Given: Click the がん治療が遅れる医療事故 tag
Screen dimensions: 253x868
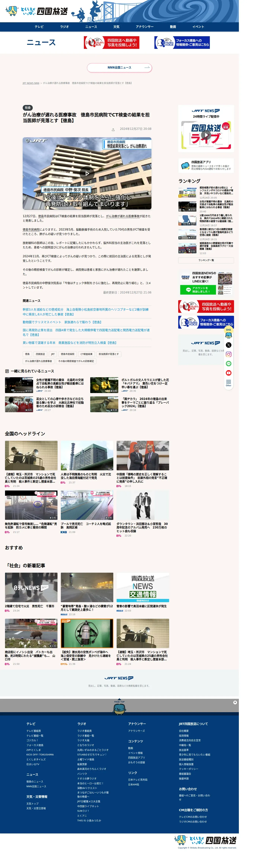Looking at the screenshot, I should (x=39, y=361).
